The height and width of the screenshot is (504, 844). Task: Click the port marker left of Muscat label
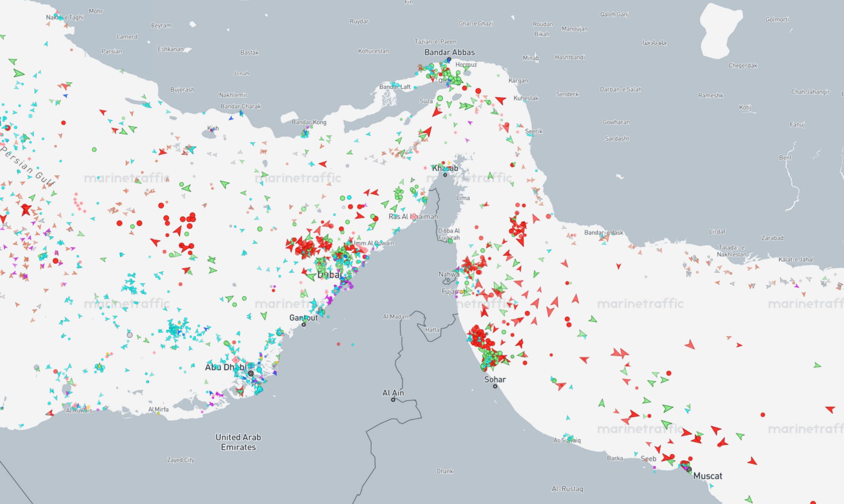[689, 469]
